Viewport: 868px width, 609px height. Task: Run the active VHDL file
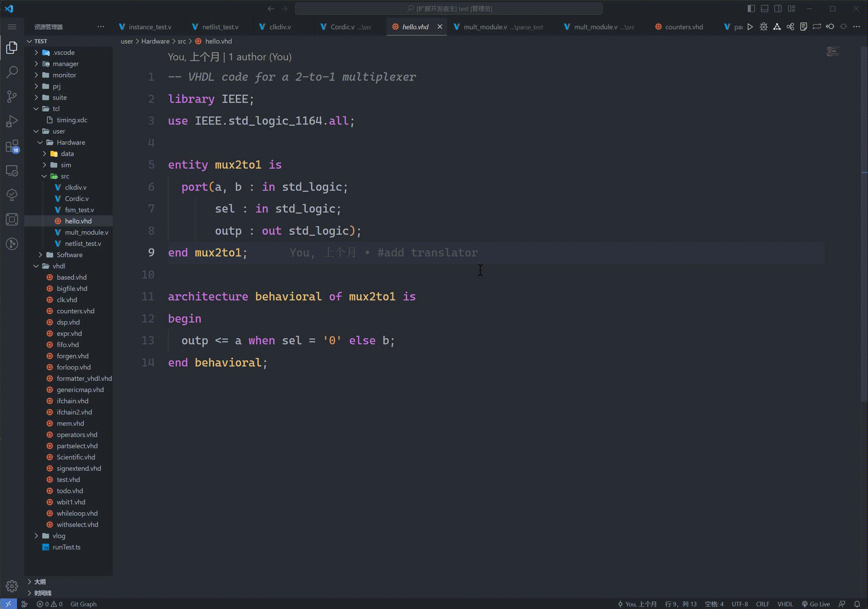click(750, 27)
